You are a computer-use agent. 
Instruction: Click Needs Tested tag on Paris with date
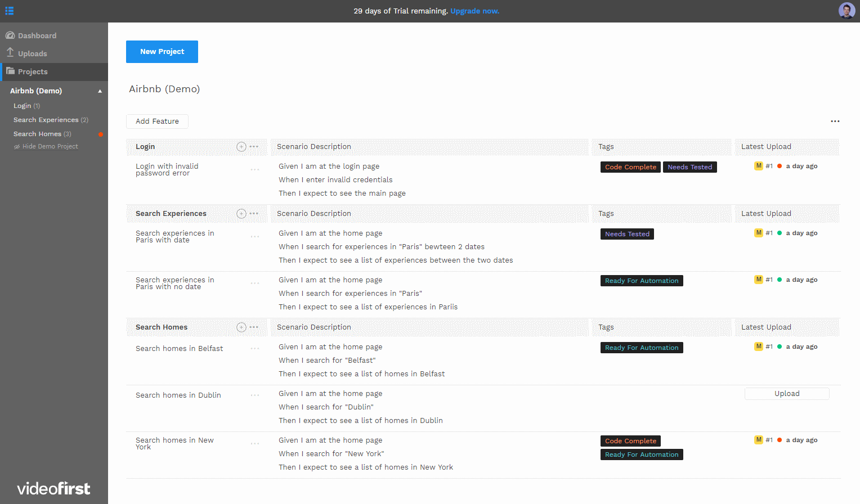point(627,234)
